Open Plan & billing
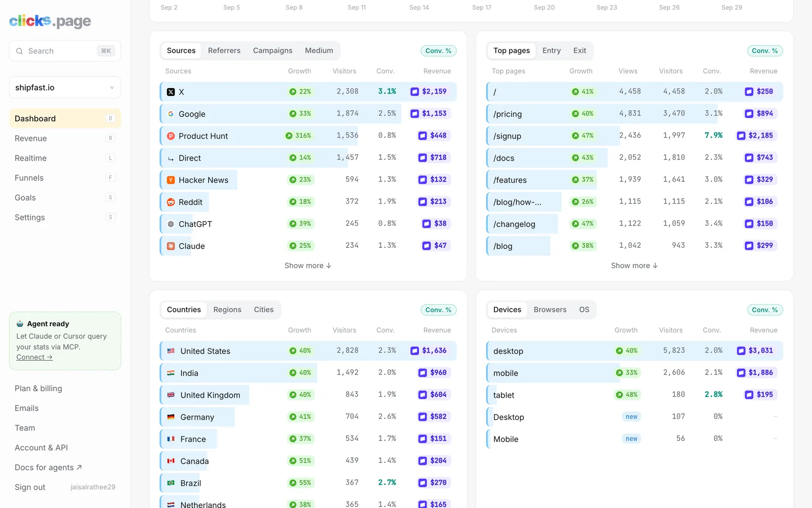The image size is (812, 508). click(x=39, y=389)
